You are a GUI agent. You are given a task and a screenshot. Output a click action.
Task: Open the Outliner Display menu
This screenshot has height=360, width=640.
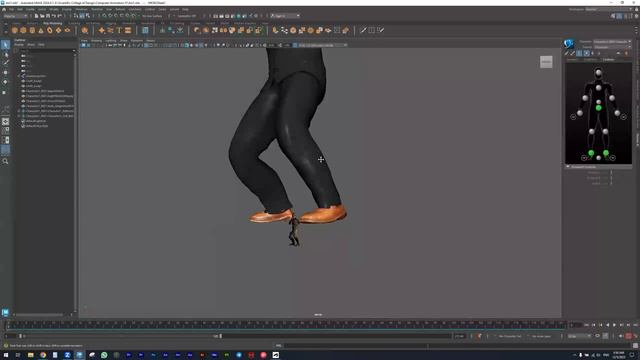click(x=19, y=44)
